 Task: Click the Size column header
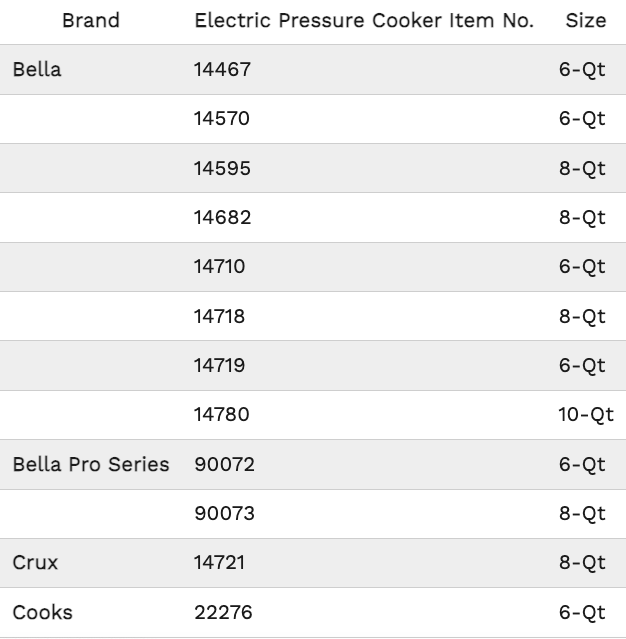(x=586, y=20)
